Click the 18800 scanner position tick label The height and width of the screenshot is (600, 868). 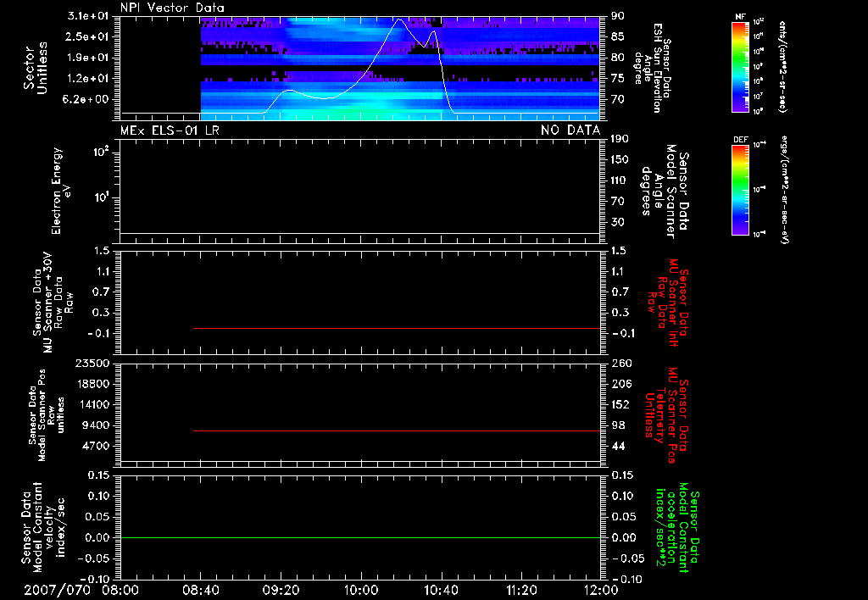pos(92,384)
